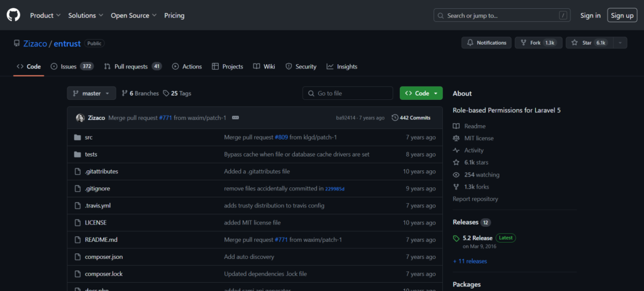Expand the master branch selector
Image resolution: width=644 pixels, height=291 pixels.
click(x=91, y=93)
